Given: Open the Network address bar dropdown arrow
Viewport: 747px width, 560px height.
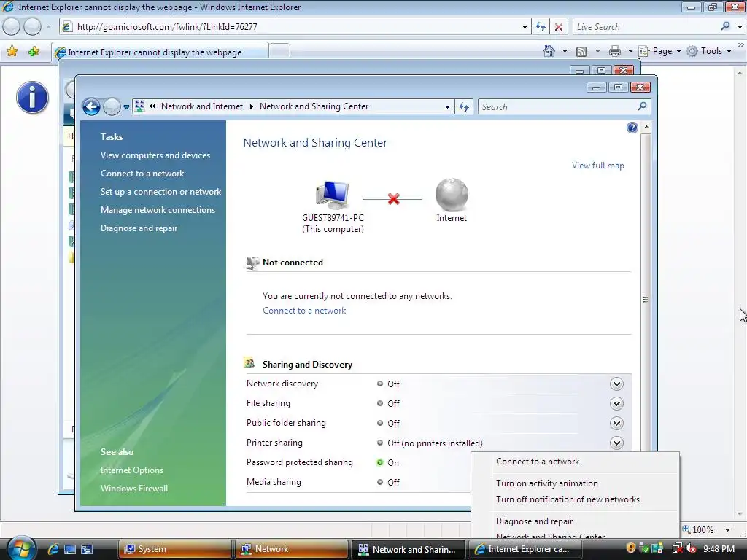Looking at the screenshot, I should [447, 106].
